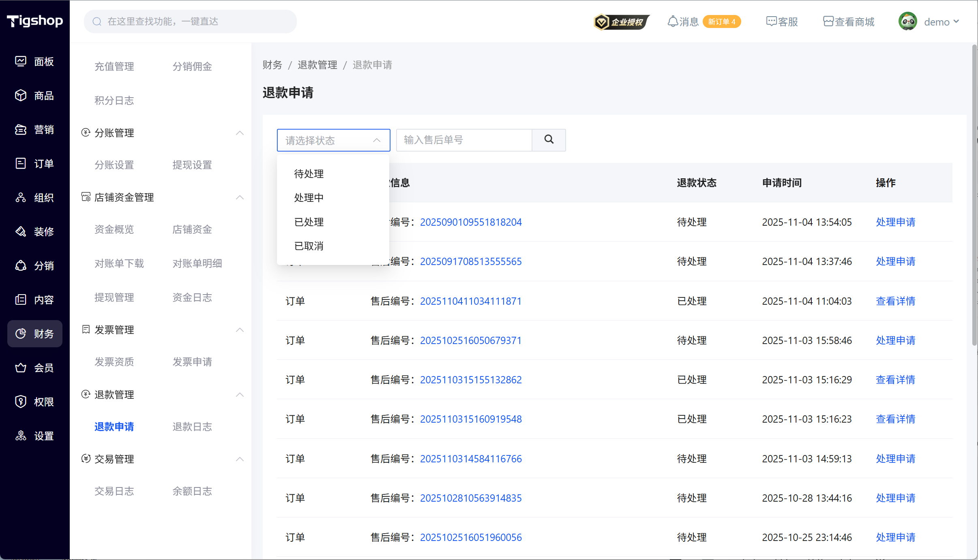
Task: Collapse the 发票管理 section
Action: [x=240, y=330]
